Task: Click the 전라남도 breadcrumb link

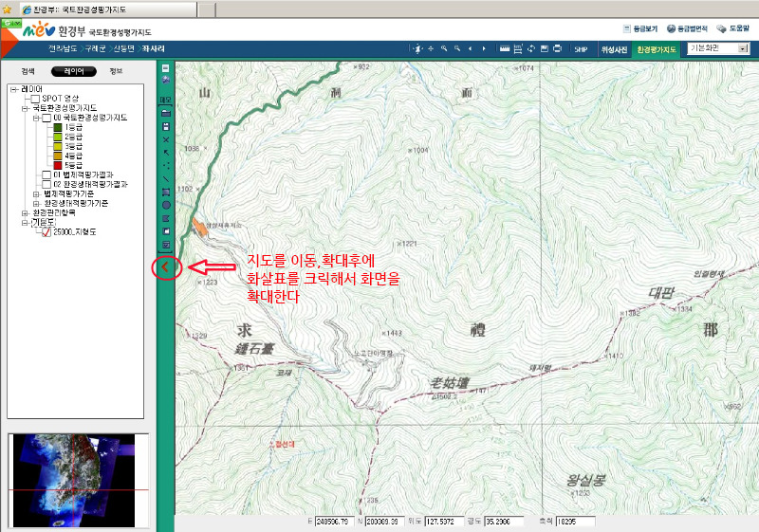Action: point(63,49)
